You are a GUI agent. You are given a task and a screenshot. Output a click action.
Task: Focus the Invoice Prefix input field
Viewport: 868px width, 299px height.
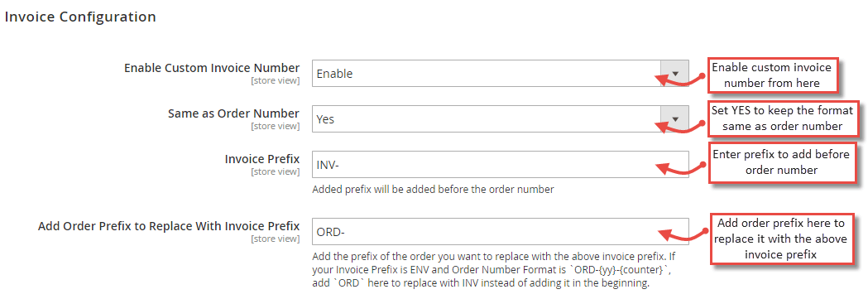click(501, 165)
